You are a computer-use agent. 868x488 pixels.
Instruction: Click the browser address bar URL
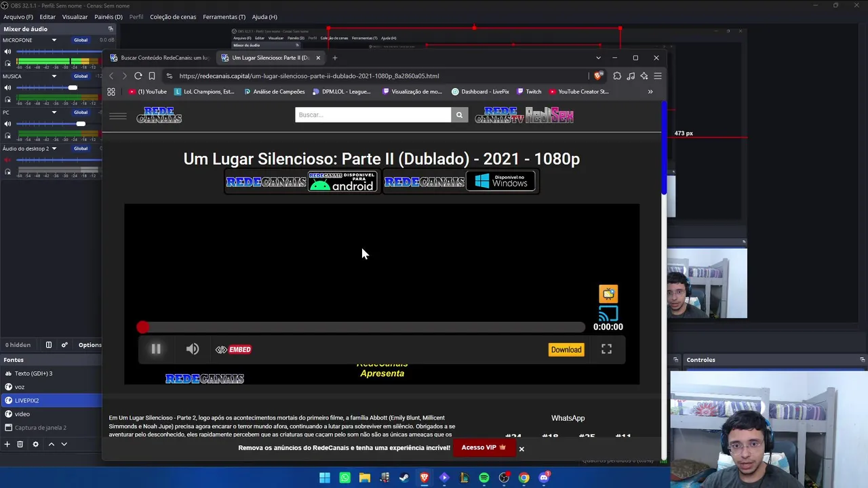point(309,76)
